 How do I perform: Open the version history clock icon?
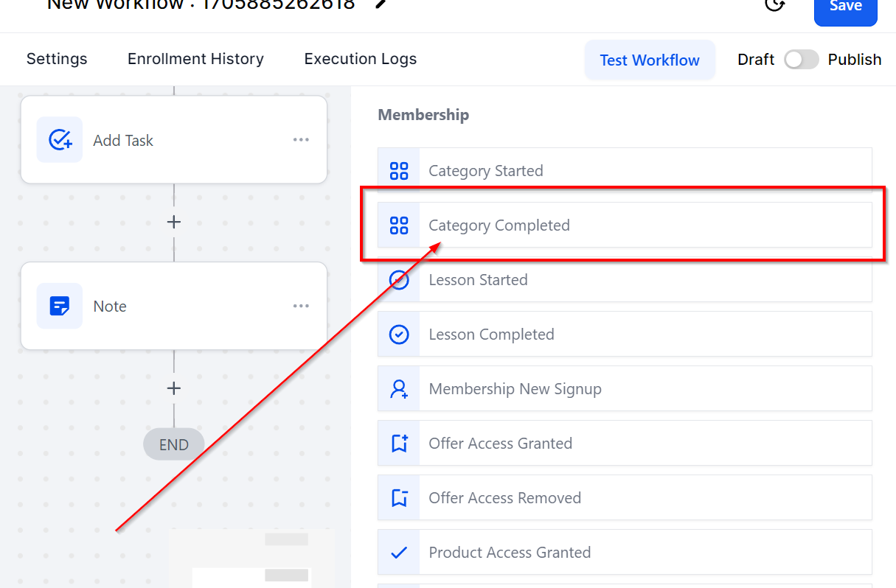774,4
